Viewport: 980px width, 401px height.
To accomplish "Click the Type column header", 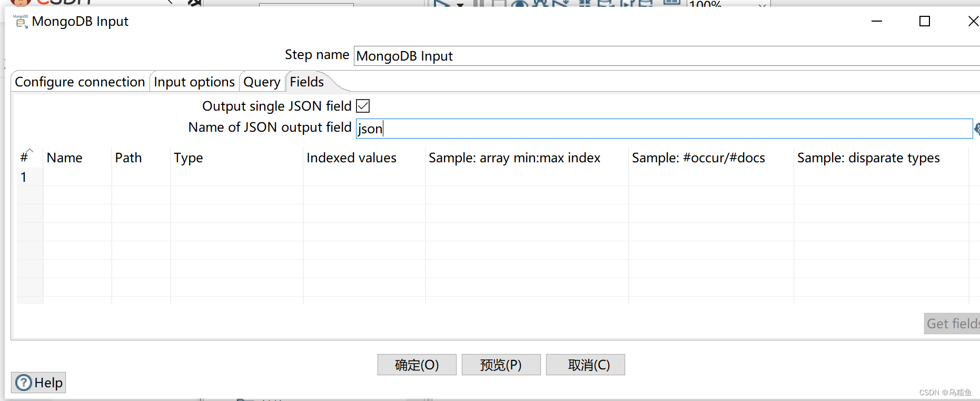I will (237, 158).
